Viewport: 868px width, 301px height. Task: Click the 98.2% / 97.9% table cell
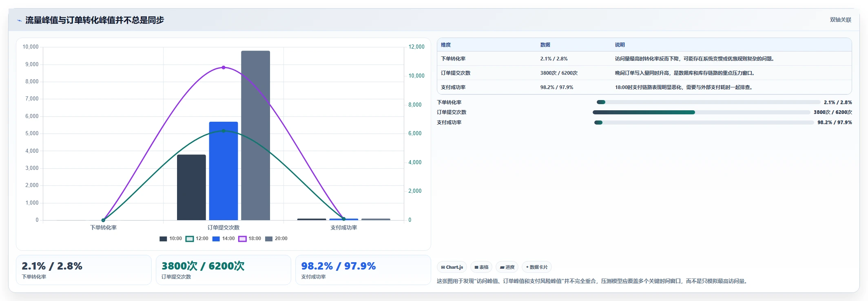tap(557, 87)
